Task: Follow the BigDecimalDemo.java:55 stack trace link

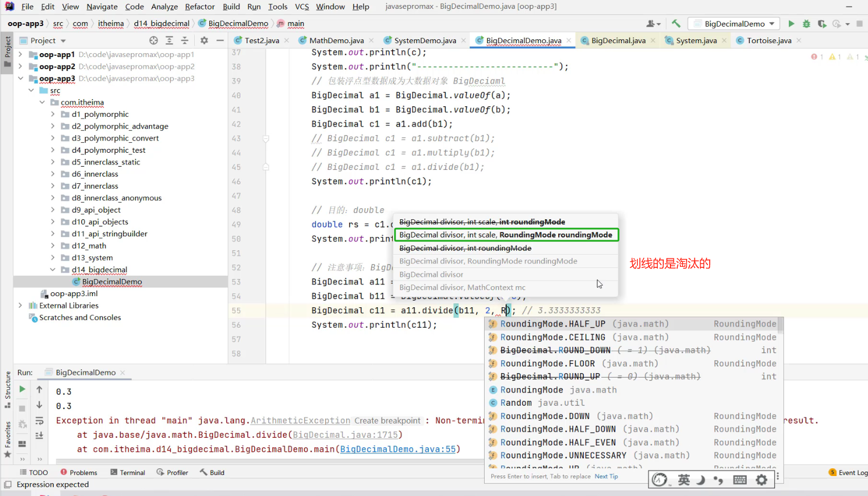Action: tap(398, 449)
